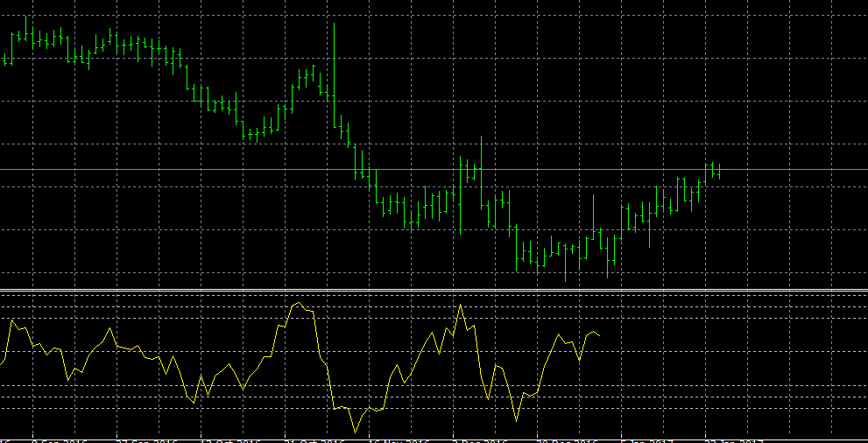
Task: Click the last green price bar on chart
Action: [720, 171]
